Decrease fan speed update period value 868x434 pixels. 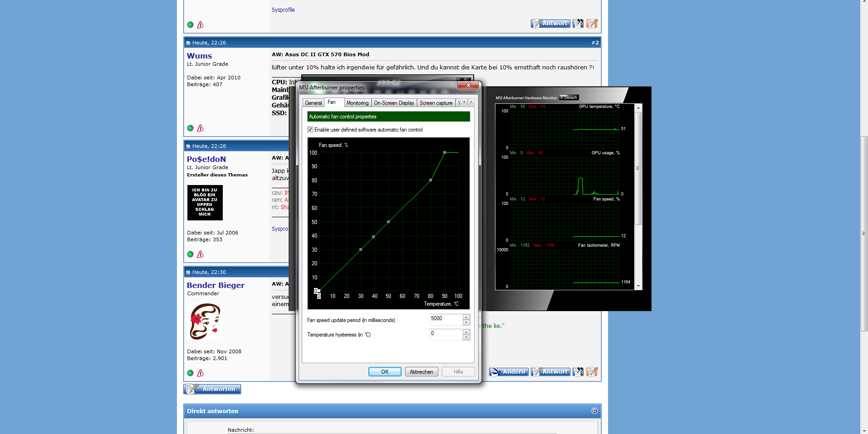pyautogui.click(x=466, y=322)
